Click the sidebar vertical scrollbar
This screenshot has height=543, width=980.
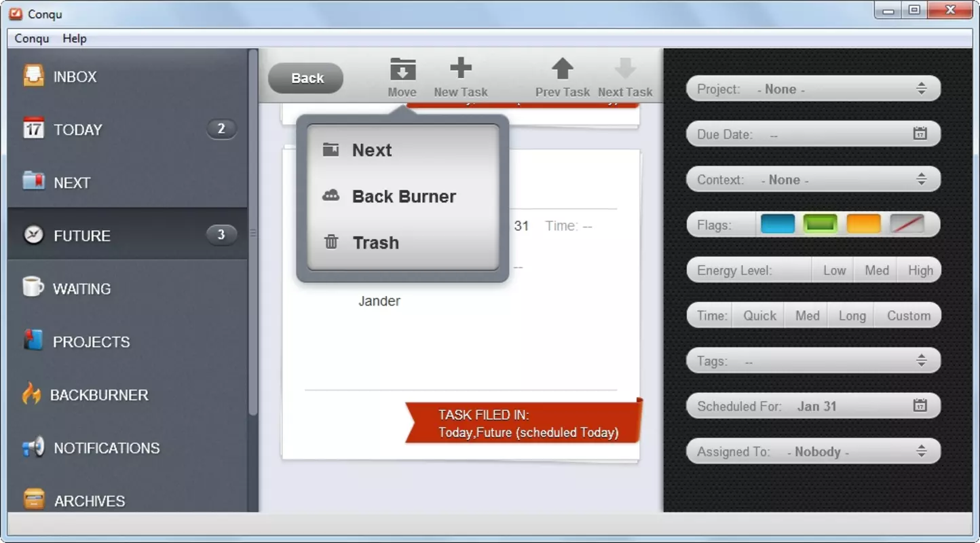tap(253, 232)
